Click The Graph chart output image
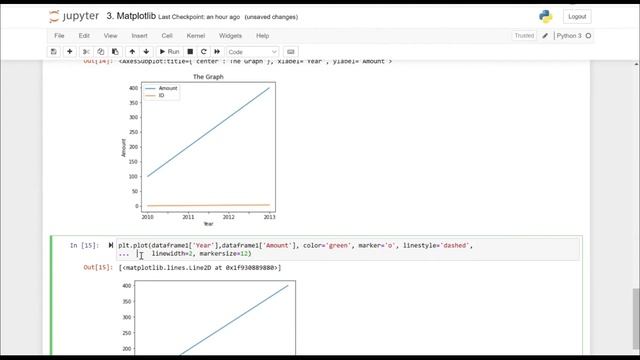 [x=198, y=150]
